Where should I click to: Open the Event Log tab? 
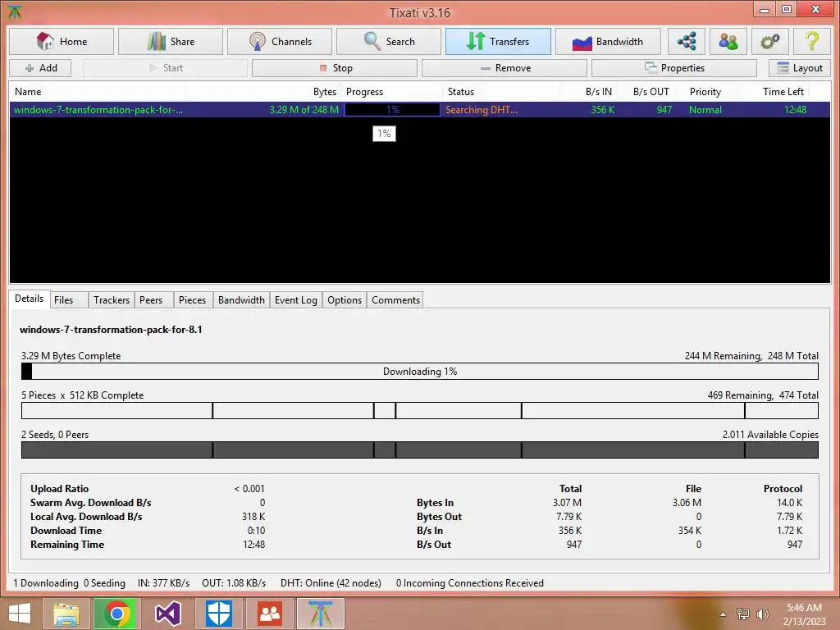click(x=295, y=300)
